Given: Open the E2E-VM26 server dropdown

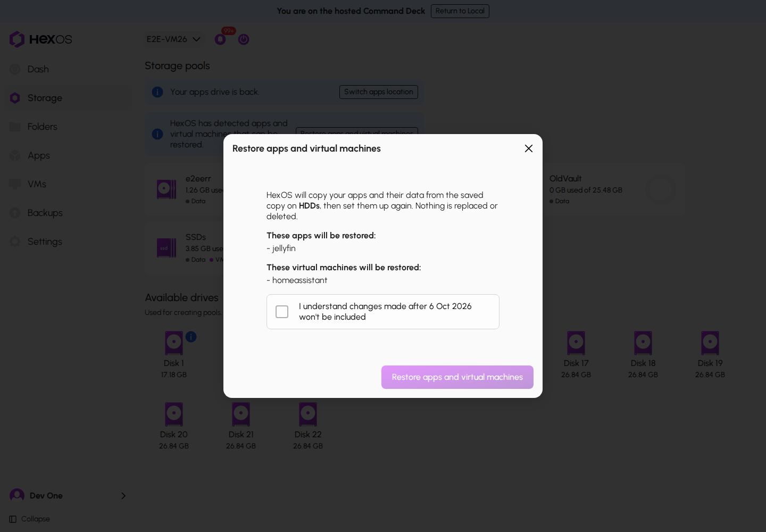Looking at the screenshot, I should point(173,39).
